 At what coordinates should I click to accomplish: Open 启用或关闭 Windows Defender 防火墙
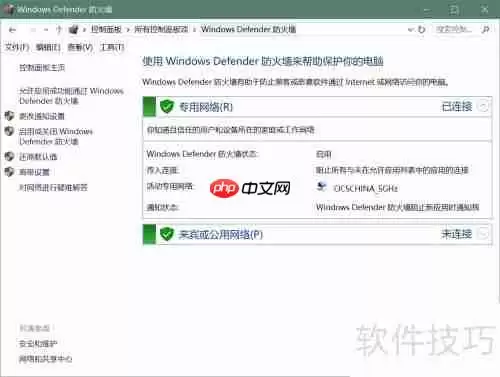(x=56, y=136)
